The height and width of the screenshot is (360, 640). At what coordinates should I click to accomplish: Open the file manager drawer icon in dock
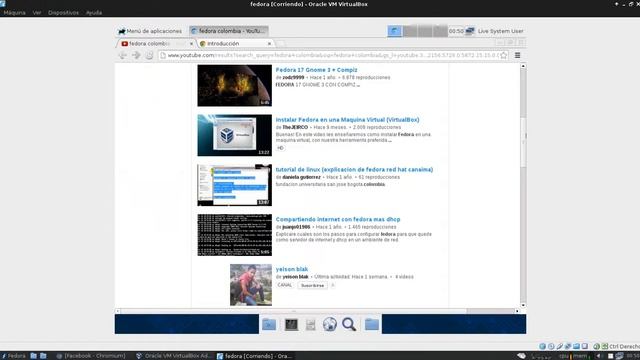click(311, 324)
